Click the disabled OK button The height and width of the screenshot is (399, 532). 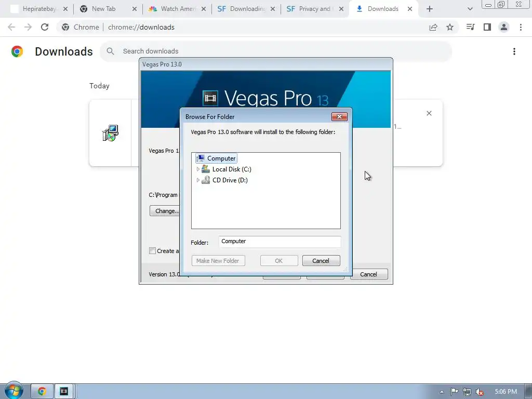279,261
